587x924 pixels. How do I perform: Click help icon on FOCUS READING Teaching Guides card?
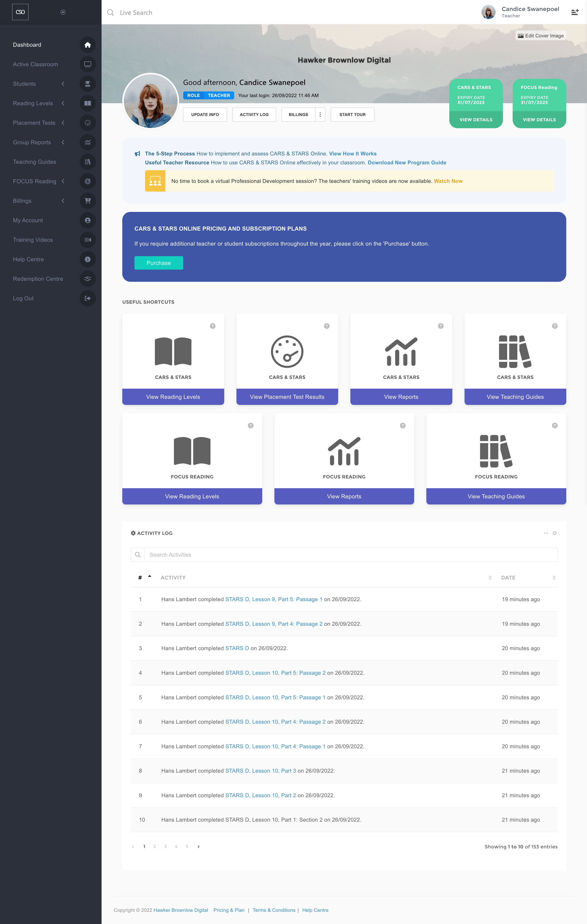pos(555,426)
